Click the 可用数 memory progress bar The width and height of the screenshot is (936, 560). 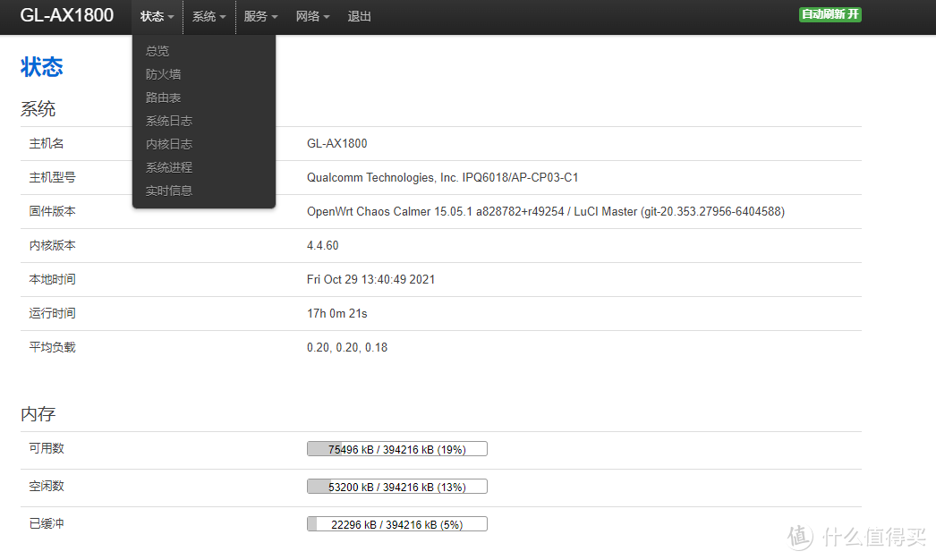[396, 448]
